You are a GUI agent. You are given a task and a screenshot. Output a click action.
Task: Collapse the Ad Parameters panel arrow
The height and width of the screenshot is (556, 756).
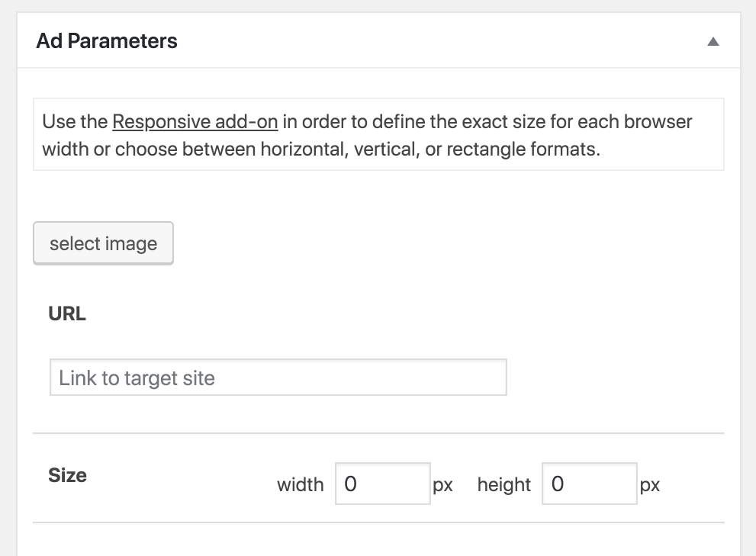[713, 42]
